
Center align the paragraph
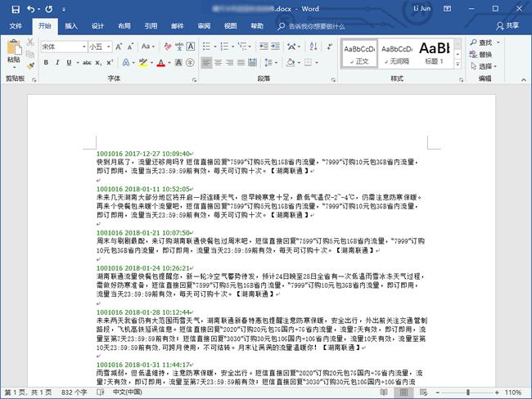(x=219, y=63)
